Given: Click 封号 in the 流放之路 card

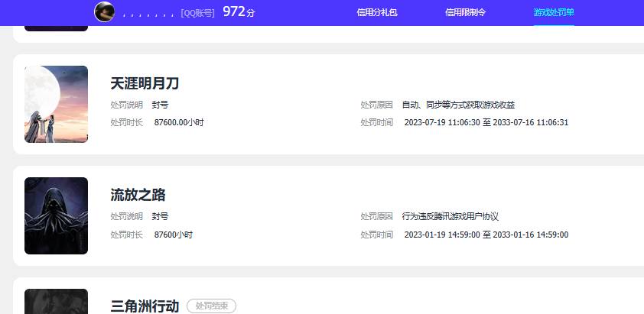Looking at the screenshot, I should tap(160, 216).
